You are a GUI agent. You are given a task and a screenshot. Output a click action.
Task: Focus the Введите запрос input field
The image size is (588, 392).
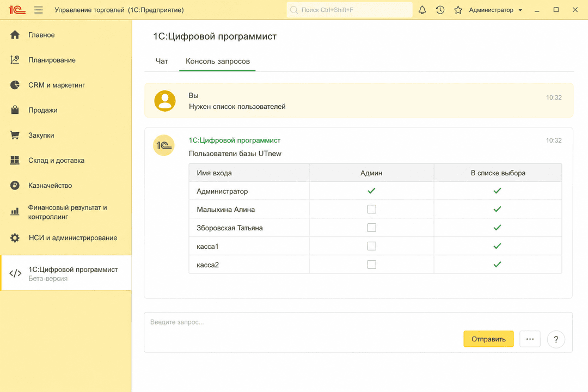click(358, 332)
